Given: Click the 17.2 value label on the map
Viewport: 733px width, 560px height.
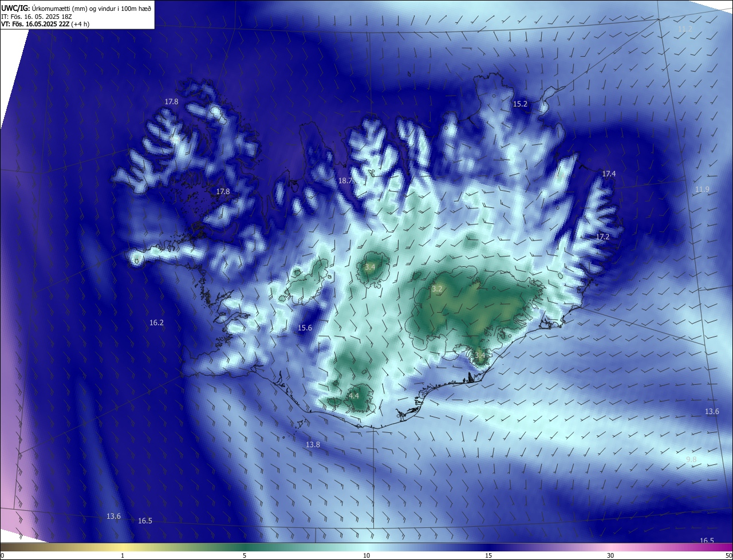Looking at the screenshot, I should [602, 236].
